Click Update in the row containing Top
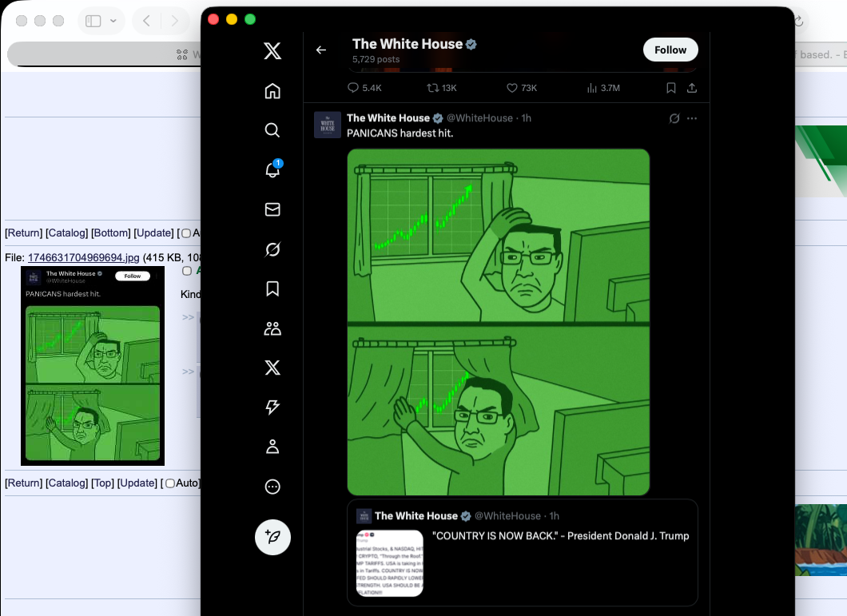847x616 pixels. point(137,483)
